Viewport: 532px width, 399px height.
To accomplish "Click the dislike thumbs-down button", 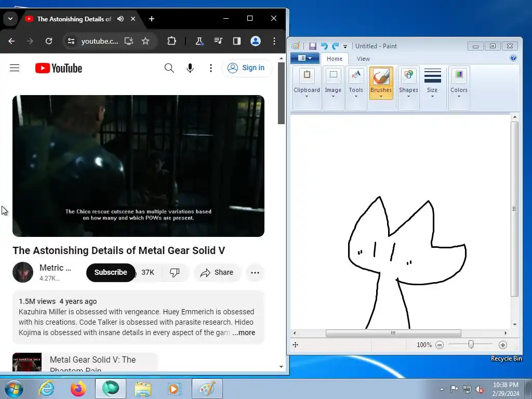I will pyautogui.click(x=175, y=272).
